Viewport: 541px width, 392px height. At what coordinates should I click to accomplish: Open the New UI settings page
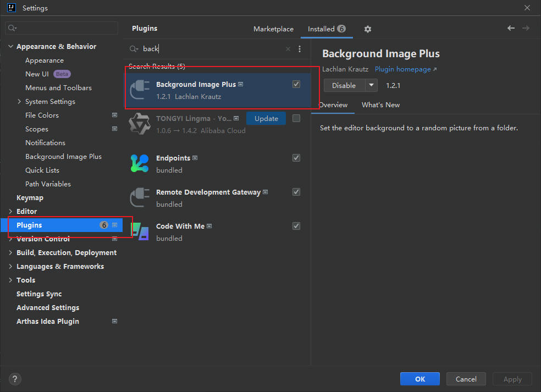pyautogui.click(x=37, y=74)
